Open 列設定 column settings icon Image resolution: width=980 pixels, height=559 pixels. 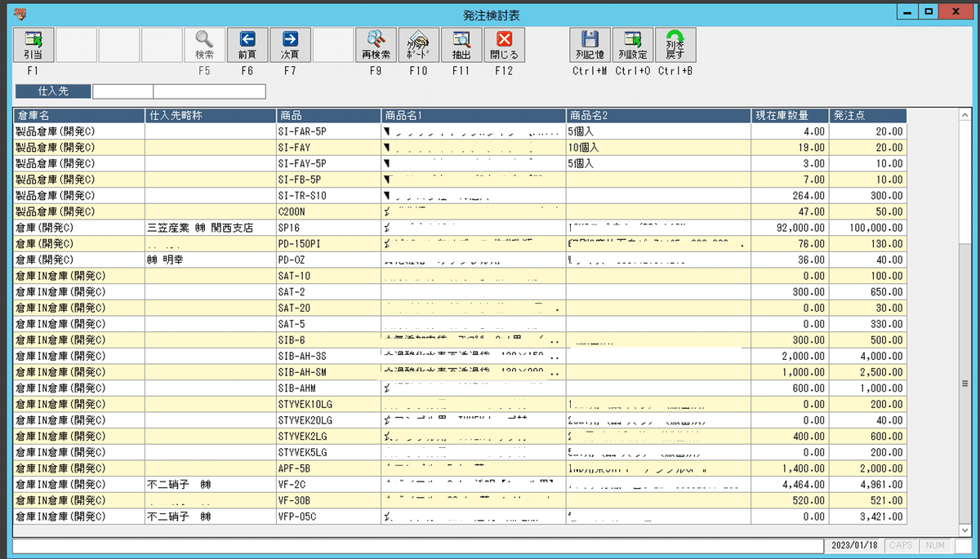tap(632, 45)
